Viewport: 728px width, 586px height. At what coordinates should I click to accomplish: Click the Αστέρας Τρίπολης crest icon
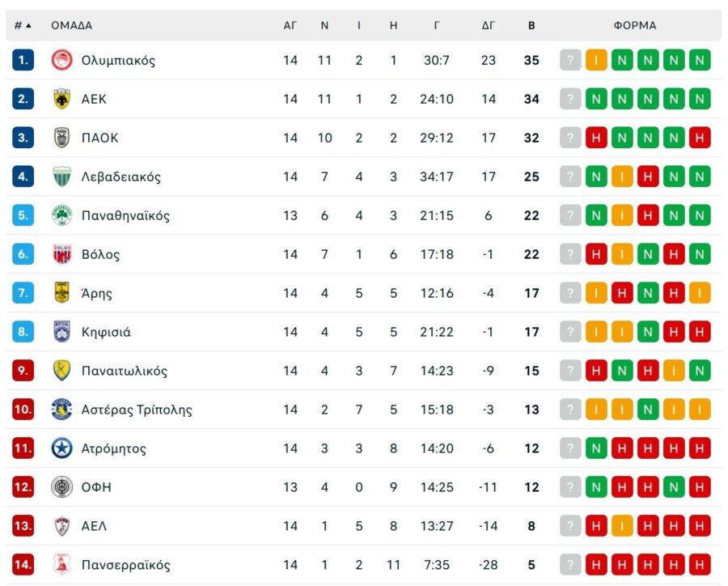(62, 410)
